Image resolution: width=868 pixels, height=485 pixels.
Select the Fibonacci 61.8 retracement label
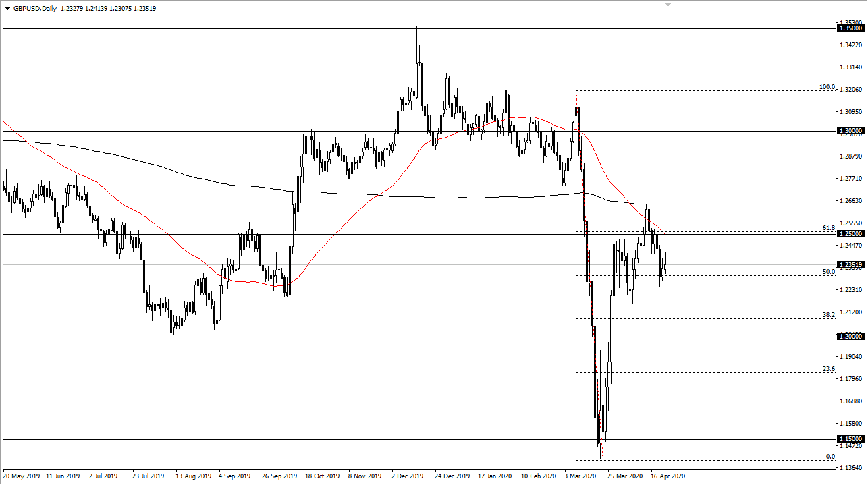click(x=829, y=228)
